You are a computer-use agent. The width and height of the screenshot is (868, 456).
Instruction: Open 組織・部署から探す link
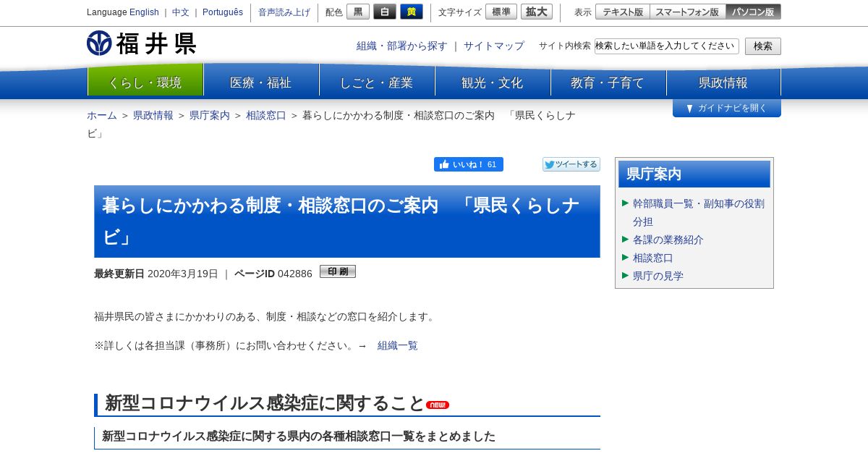tap(402, 46)
